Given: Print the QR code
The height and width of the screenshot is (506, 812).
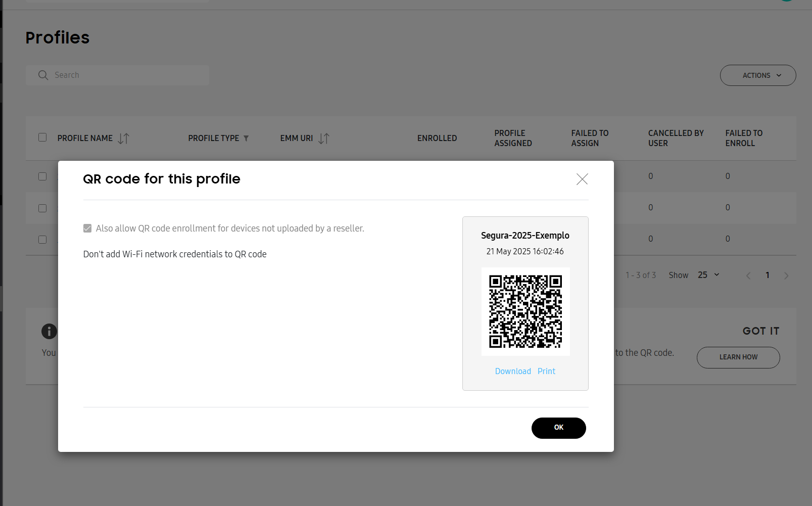Looking at the screenshot, I should pyautogui.click(x=546, y=371).
